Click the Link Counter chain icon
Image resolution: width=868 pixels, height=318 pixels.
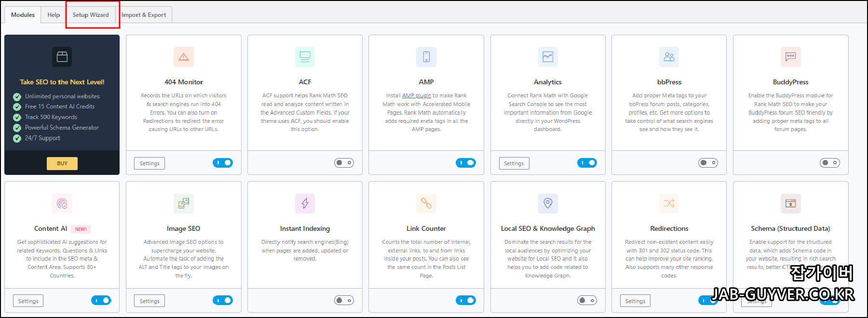426,203
